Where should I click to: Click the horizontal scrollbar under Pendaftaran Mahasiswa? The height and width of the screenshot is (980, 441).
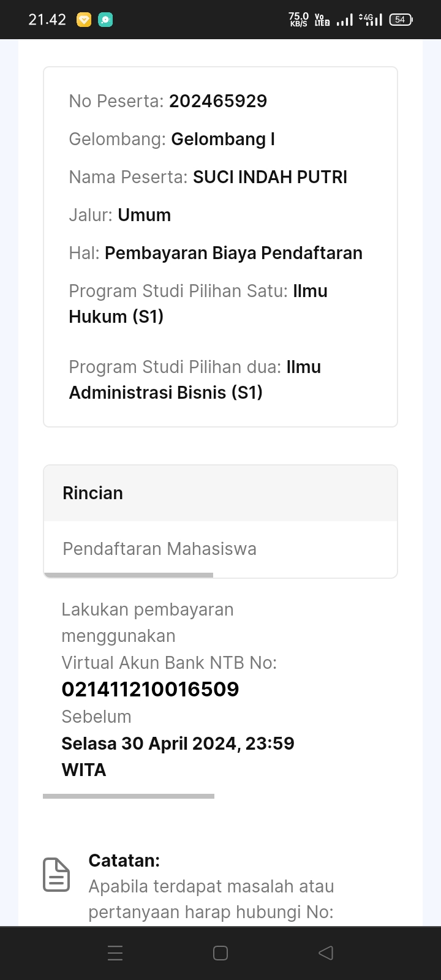click(129, 575)
